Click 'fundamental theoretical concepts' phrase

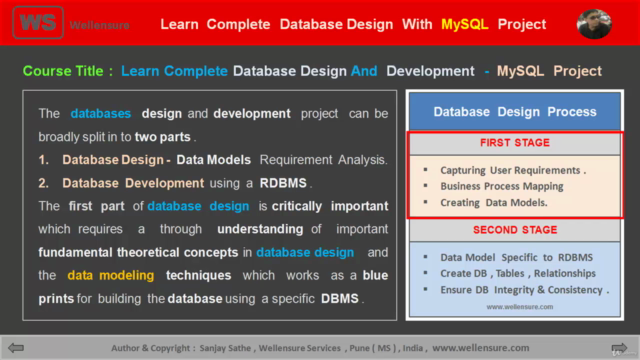138,252
